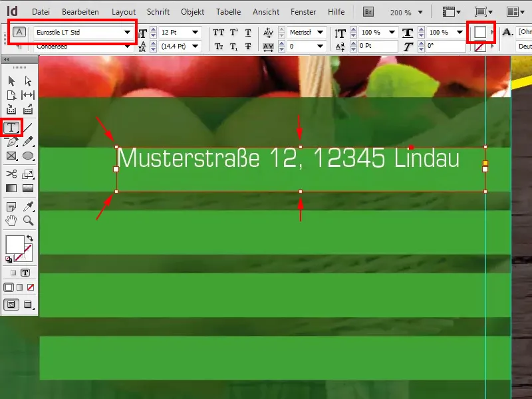Open the Metrisch kerning dropdown
The width and height of the screenshot is (532, 399).
pyautogui.click(x=320, y=33)
